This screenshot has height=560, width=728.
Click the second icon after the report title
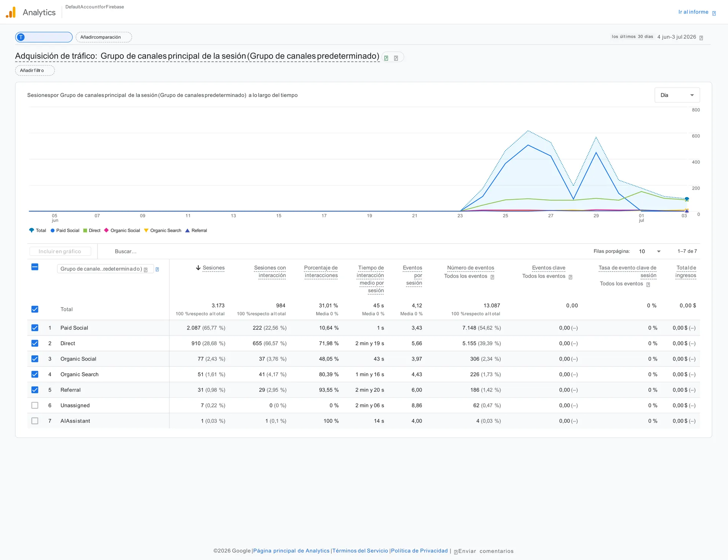click(396, 58)
